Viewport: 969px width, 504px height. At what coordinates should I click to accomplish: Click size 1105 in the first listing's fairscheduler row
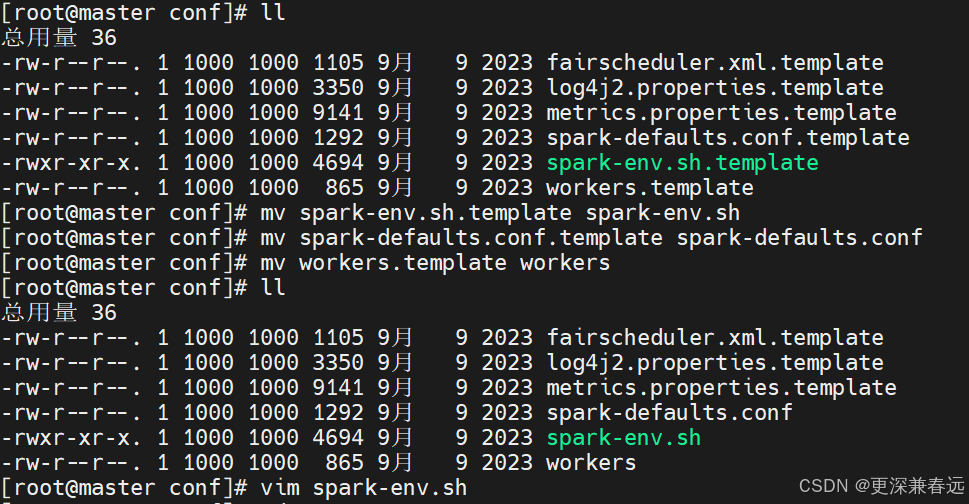pyautogui.click(x=338, y=63)
